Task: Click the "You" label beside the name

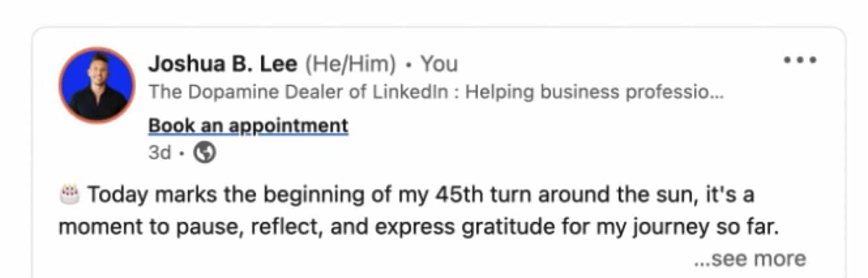Action: (x=439, y=64)
